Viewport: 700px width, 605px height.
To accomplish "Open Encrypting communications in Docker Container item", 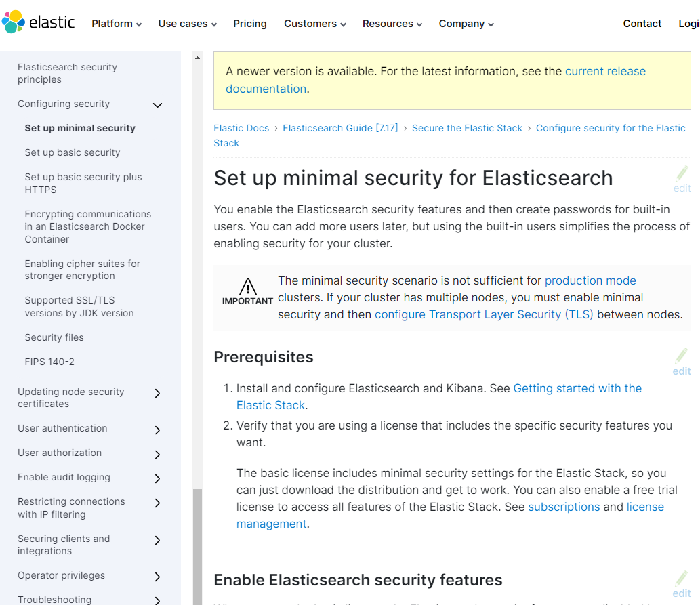I will pos(88,226).
